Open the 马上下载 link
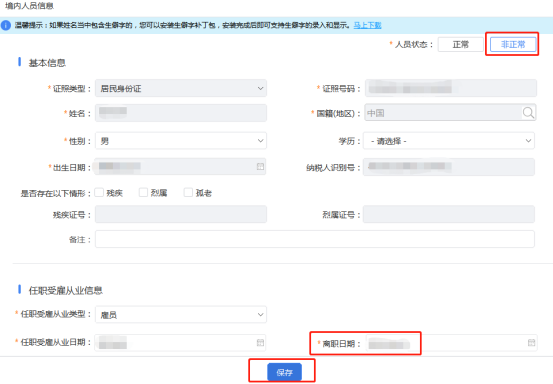Screen dimensions: 553x384 (367, 25)
